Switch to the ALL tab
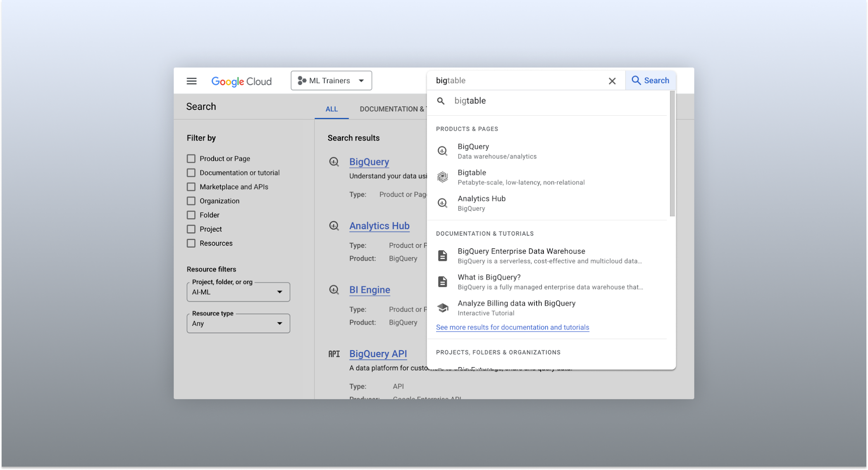This screenshot has height=470, width=868. pyautogui.click(x=331, y=109)
